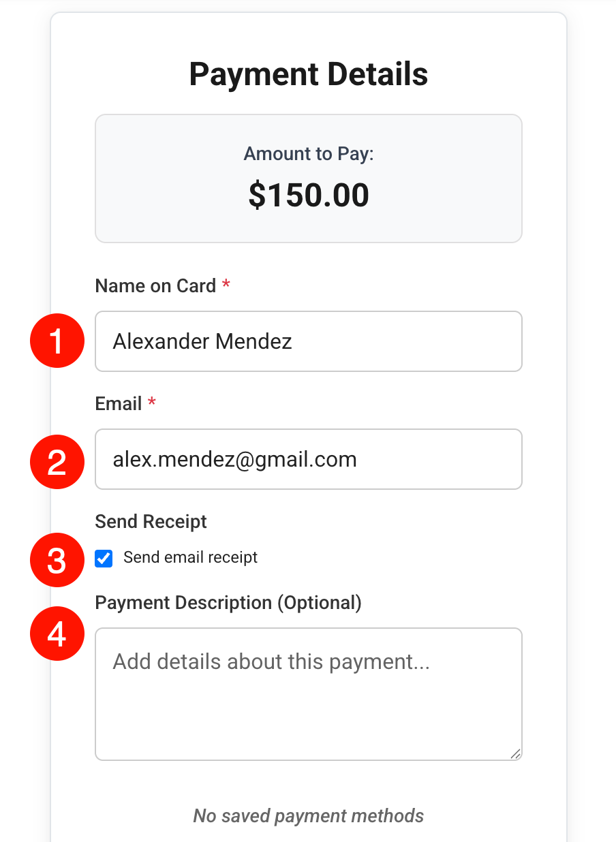Click the red number 2 badge
This screenshot has width=616, height=842.
57,462
